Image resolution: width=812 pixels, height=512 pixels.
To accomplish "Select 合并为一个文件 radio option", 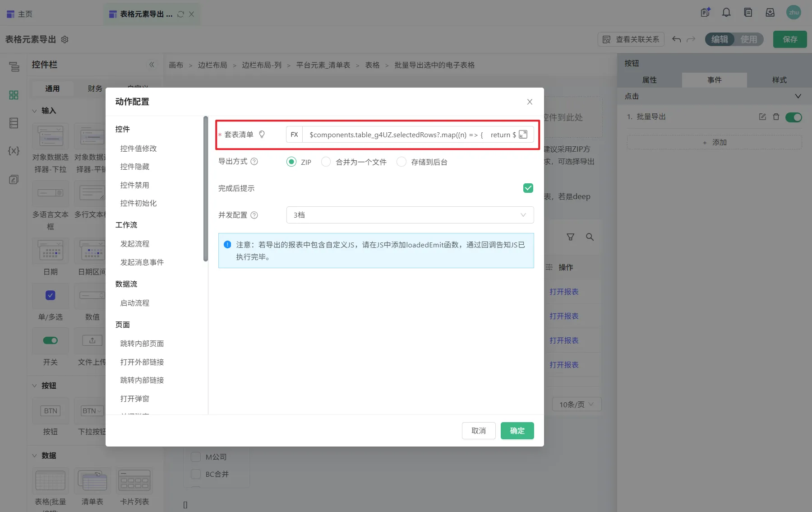I will coord(326,162).
